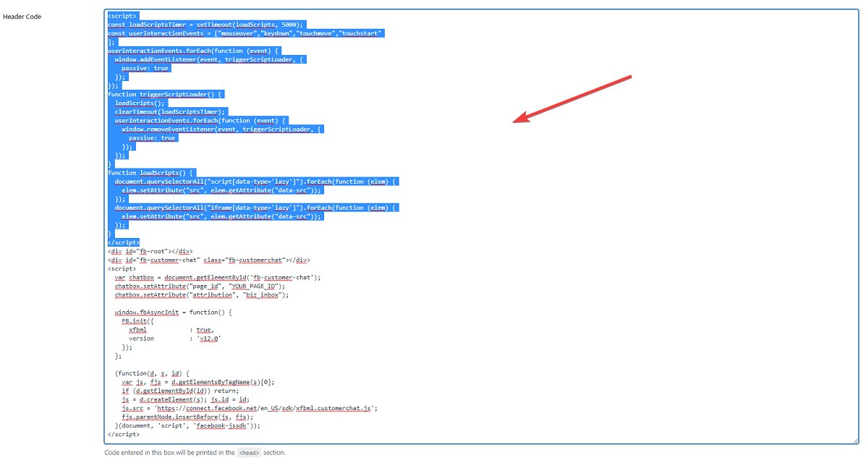
Task: Click the data-src attribute line
Action: click(x=217, y=190)
